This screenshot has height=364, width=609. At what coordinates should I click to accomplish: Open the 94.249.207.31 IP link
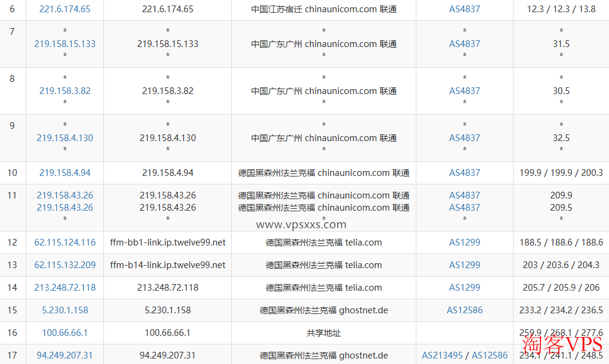65,355
